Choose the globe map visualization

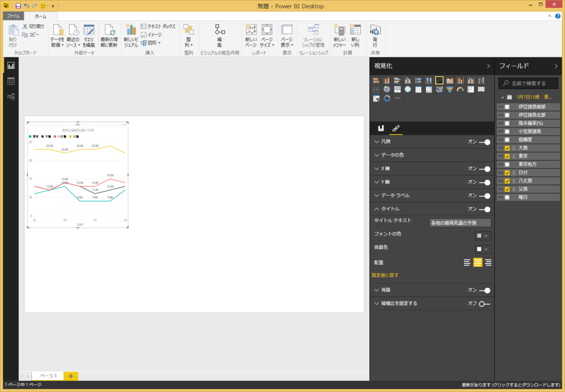(x=408, y=89)
